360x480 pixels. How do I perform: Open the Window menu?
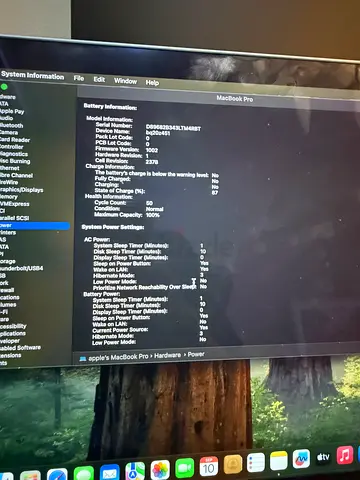tap(125, 81)
